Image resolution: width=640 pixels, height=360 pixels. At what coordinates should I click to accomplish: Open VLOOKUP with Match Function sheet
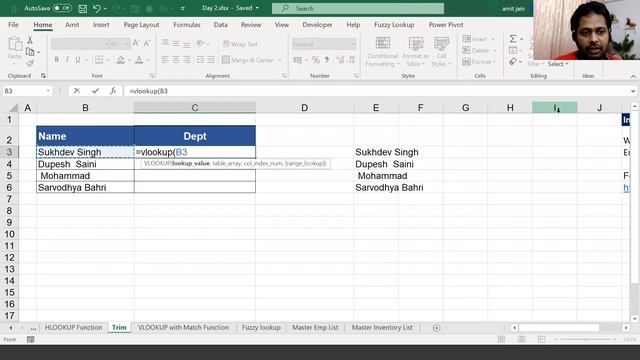tap(183, 327)
